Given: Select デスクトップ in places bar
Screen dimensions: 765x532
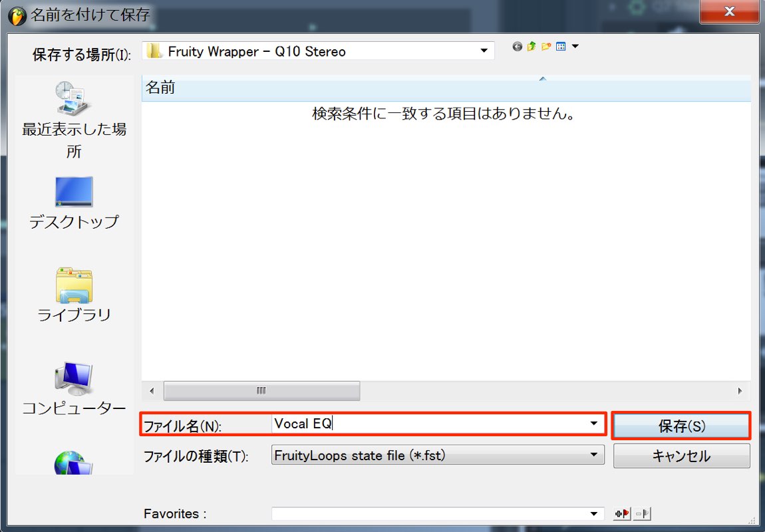Looking at the screenshot, I should click(x=74, y=203).
